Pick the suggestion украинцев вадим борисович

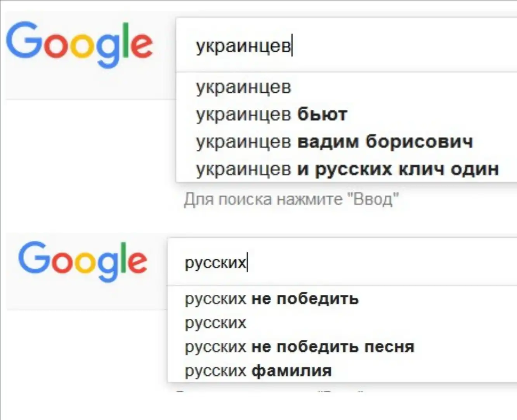(x=334, y=142)
